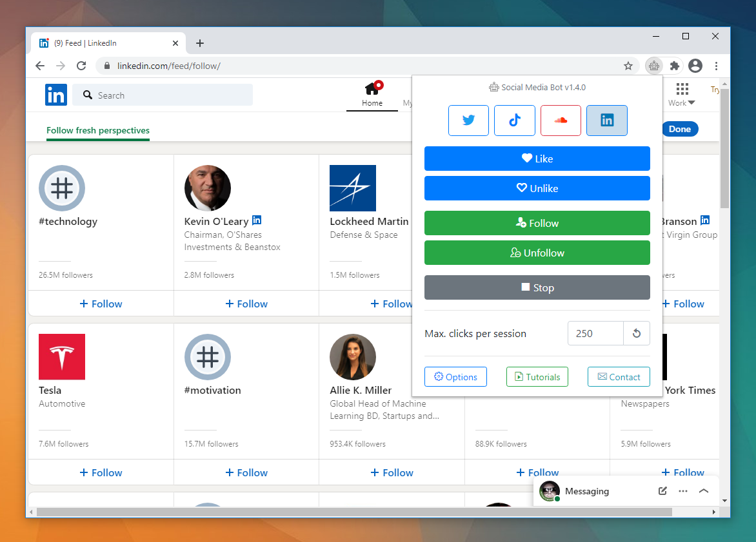Reset max clicks per session value
The image size is (756, 542).
point(637,333)
